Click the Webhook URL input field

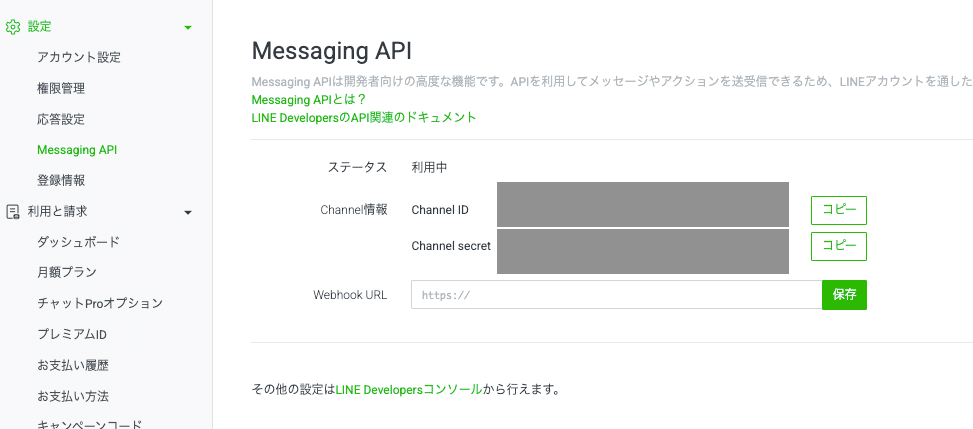pos(617,295)
